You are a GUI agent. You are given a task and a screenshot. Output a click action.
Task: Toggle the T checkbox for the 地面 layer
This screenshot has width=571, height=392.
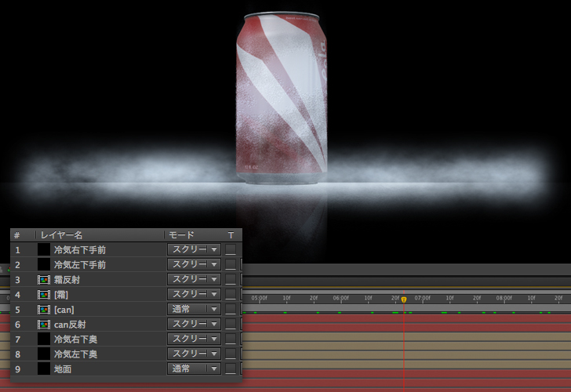pyautogui.click(x=231, y=368)
